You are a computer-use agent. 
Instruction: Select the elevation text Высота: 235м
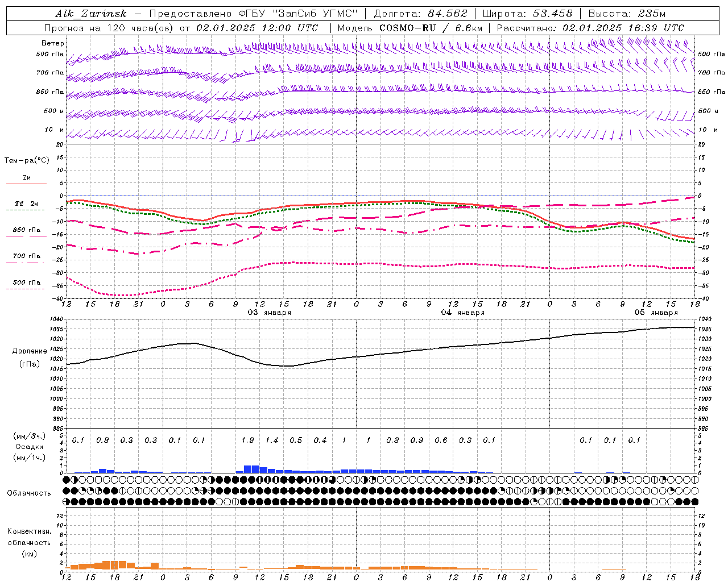[627, 14]
